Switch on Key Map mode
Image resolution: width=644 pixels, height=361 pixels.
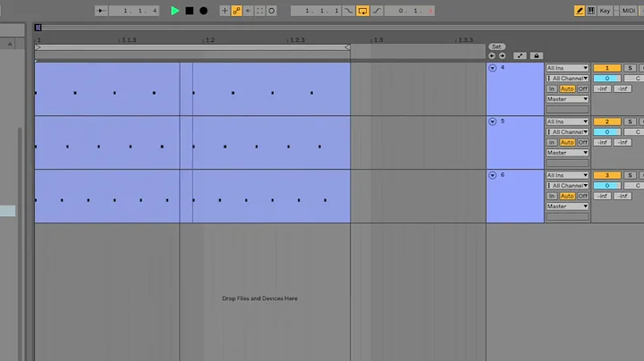click(x=605, y=11)
